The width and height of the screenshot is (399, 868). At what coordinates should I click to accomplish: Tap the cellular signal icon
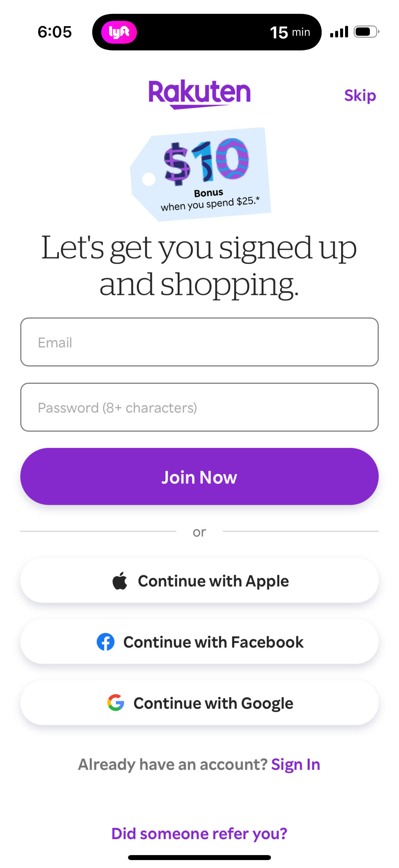tap(339, 32)
